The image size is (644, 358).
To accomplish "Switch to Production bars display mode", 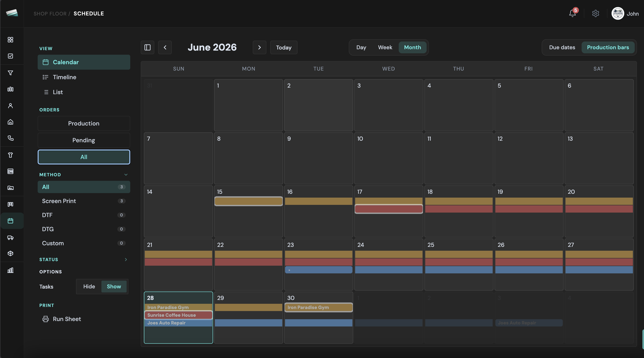I will click(x=608, y=47).
